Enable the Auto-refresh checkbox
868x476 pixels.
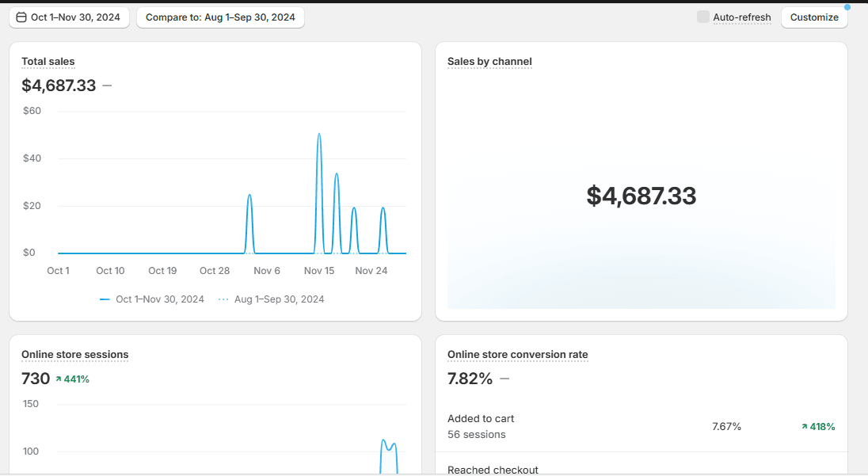(703, 17)
